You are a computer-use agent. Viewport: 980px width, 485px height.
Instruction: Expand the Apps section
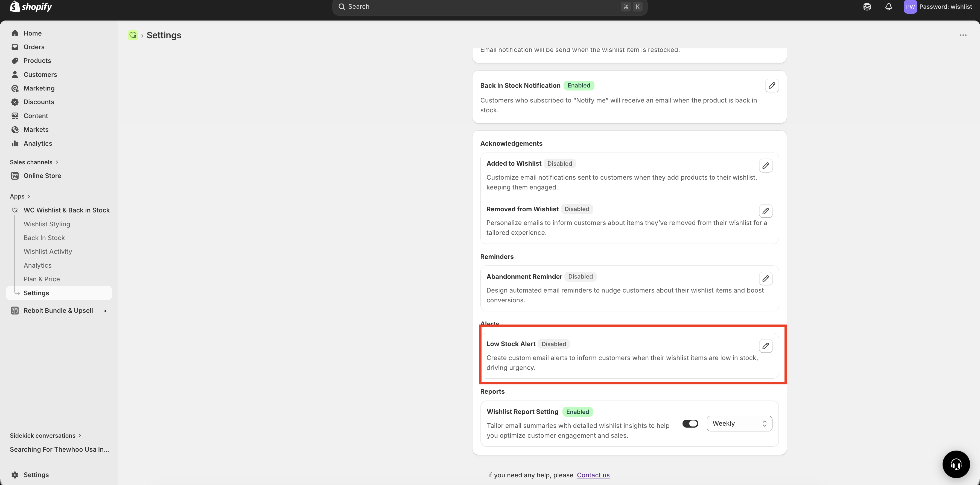(x=20, y=196)
